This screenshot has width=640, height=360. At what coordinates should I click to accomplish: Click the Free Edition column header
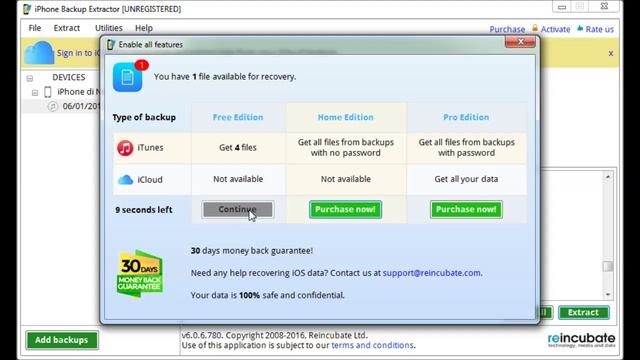click(x=238, y=117)
